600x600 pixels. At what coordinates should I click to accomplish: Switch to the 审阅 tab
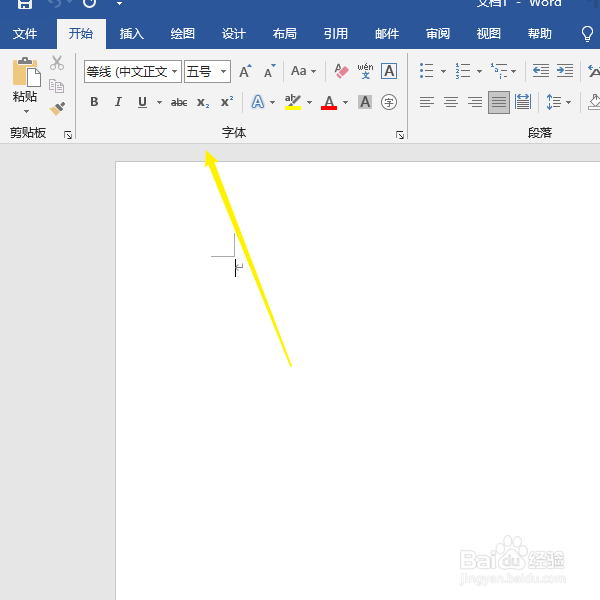click(x=438, y=34)
